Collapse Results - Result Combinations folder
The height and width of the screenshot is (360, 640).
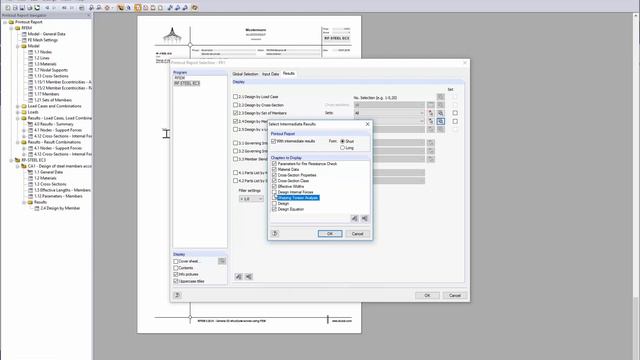pos(18,142)
